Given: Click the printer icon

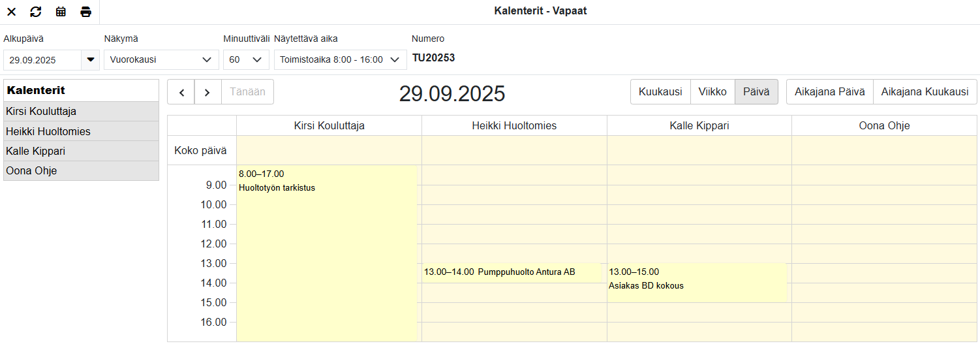Looking at the screenshot, I should [x=85, y=12].
